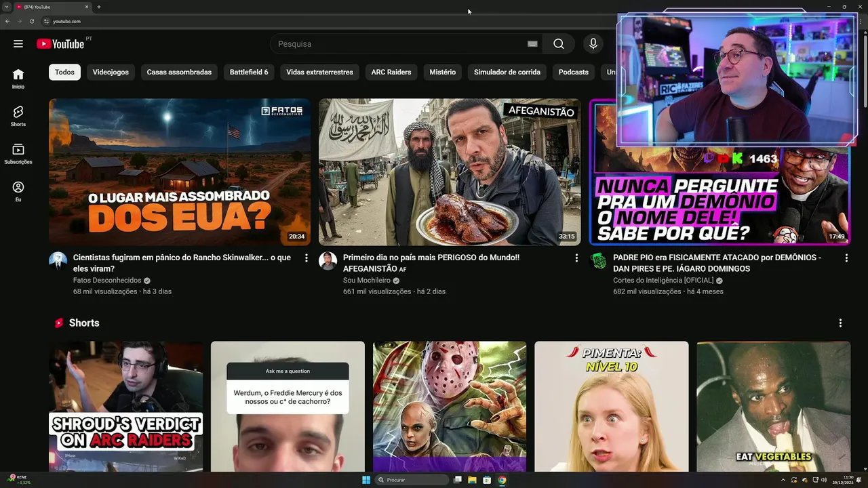
Task: Open site information icon beside youtube.com
Action: point(46,21)
